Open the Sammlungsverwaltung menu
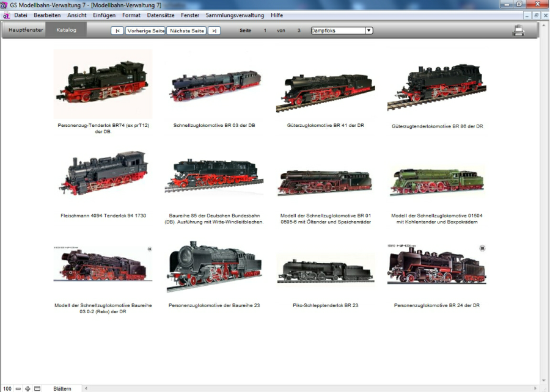 coord(235,15)
